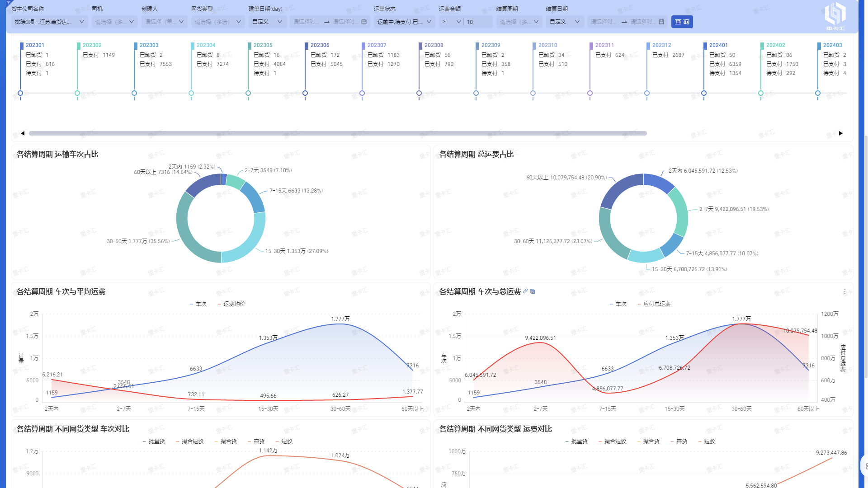Click the timeline circle under 202310

coord(533,93)
